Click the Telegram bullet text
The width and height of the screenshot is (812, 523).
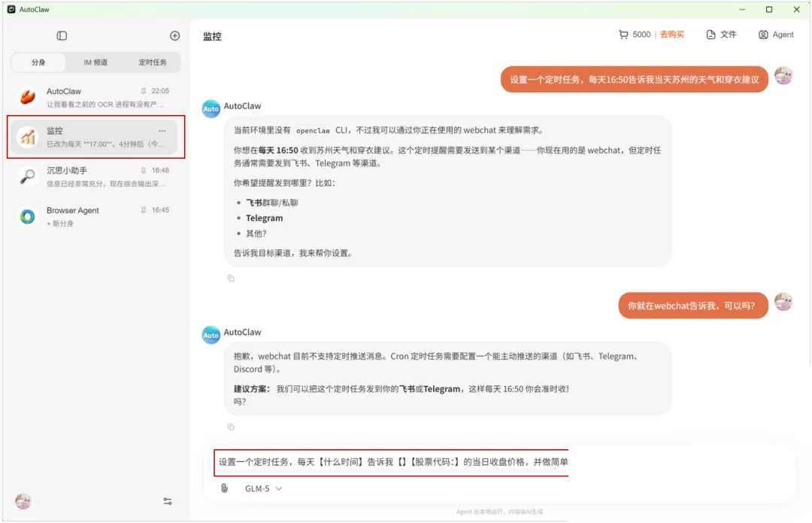[264, 217]
